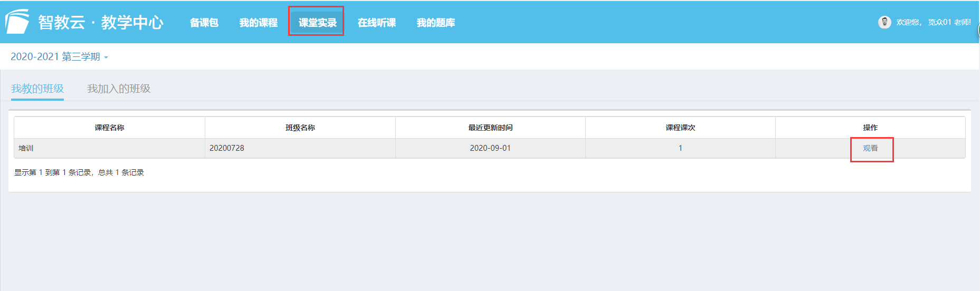Select the 培训 course name cell

click(26, 148)
